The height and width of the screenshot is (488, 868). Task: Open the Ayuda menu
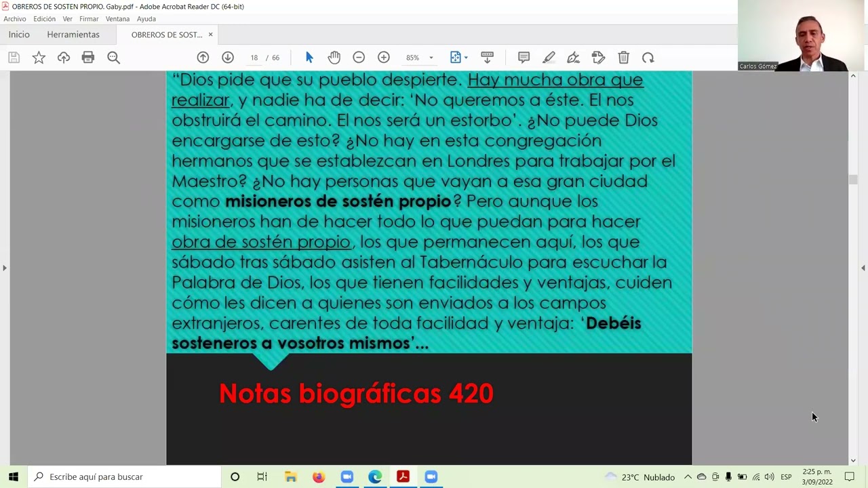[146, 19]
